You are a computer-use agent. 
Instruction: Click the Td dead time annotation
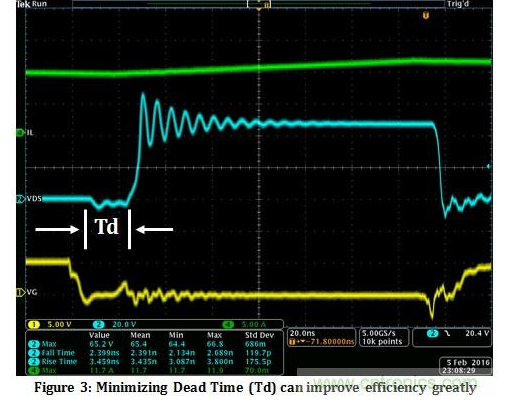click(107, 227)
